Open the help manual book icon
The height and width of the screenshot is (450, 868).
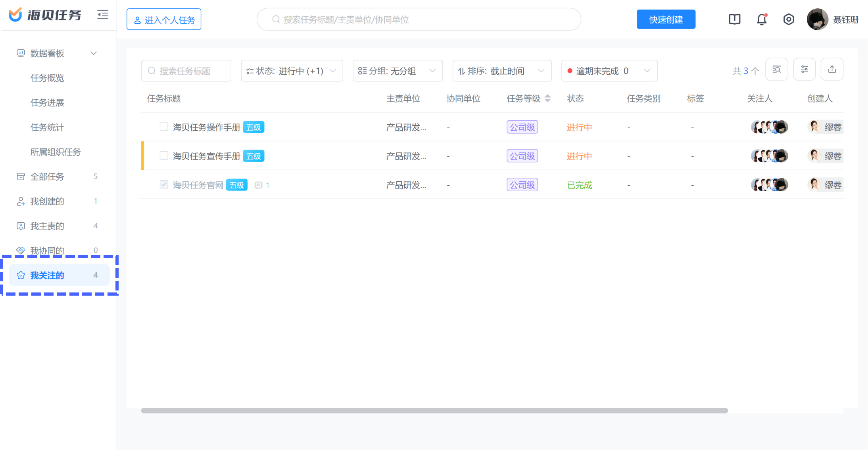tap(734, 19)
